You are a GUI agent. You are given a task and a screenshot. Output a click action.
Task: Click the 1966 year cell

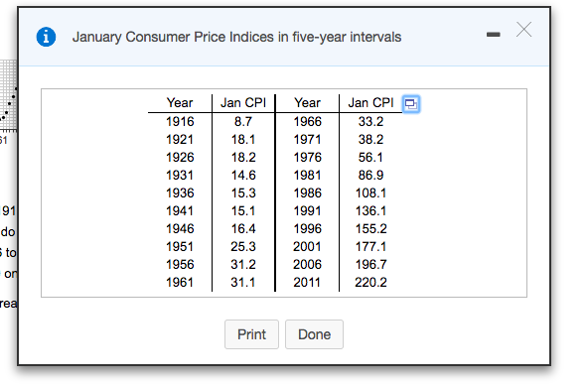click(308, 122)
